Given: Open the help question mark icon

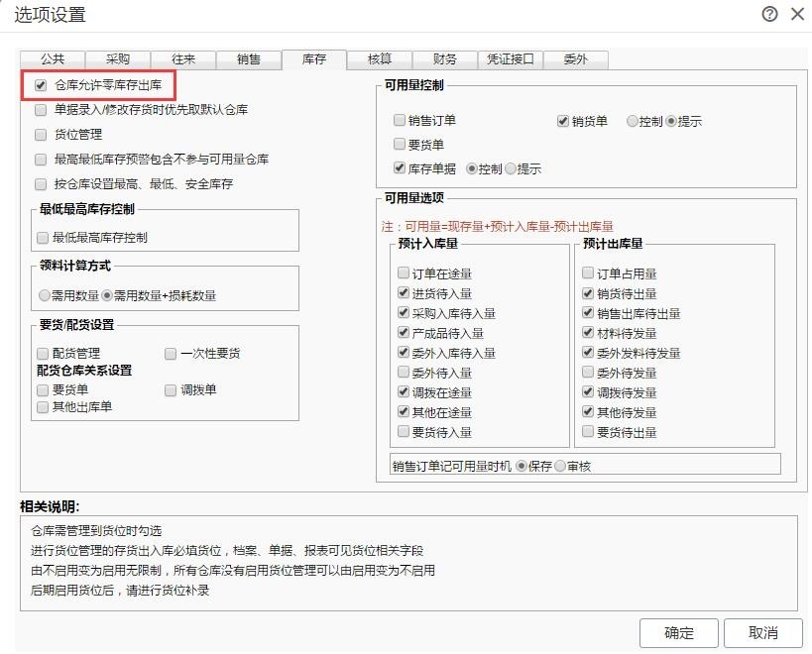Looking at the screenshot, I should 769,14.
